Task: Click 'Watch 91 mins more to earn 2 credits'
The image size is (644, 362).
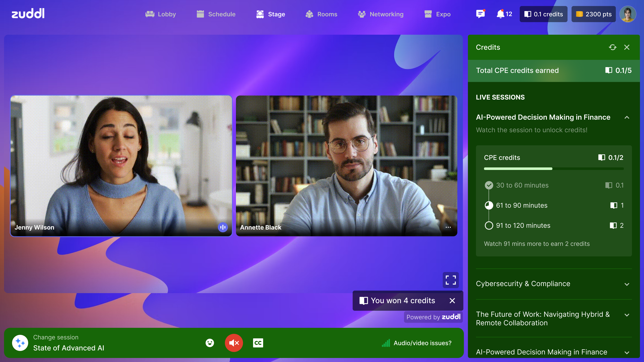Action: coord(537,244)
